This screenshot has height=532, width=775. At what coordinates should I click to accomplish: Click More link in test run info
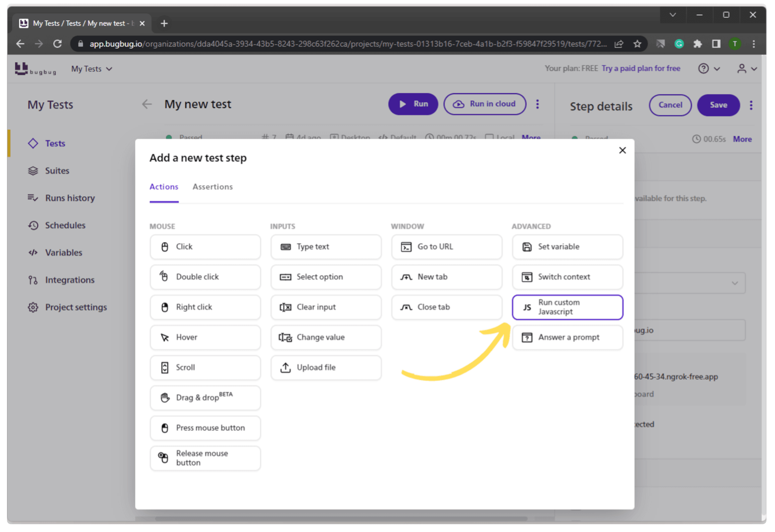tap(531, 138)
